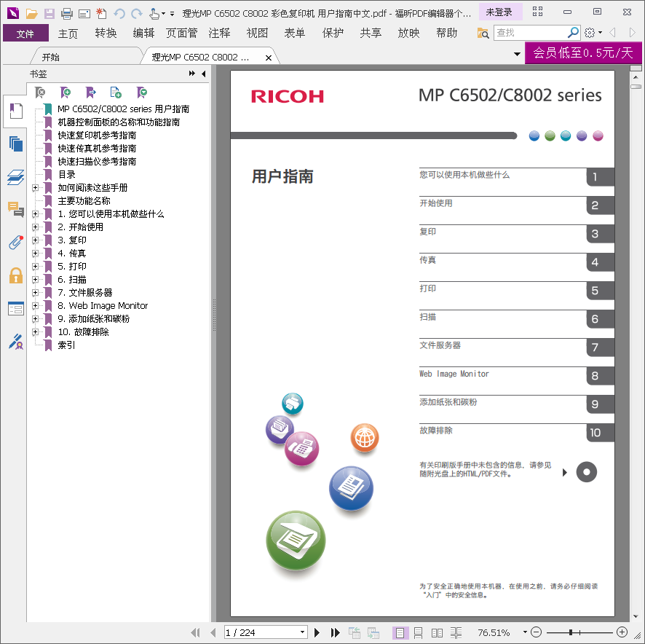Image resolution: width=645 pixels, height=644 pixels.
Task: Open the 转换 ribbon tab
Action: [106, 34]
